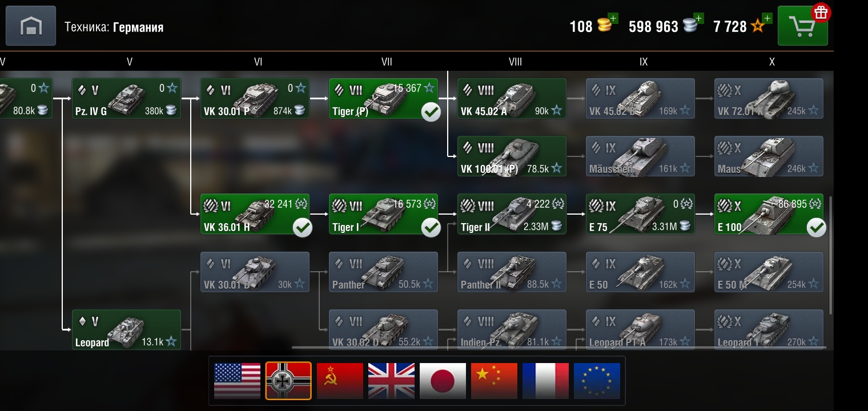Select the E 75 tank card
Screen dimensions: 868x411
coord(640,214)
